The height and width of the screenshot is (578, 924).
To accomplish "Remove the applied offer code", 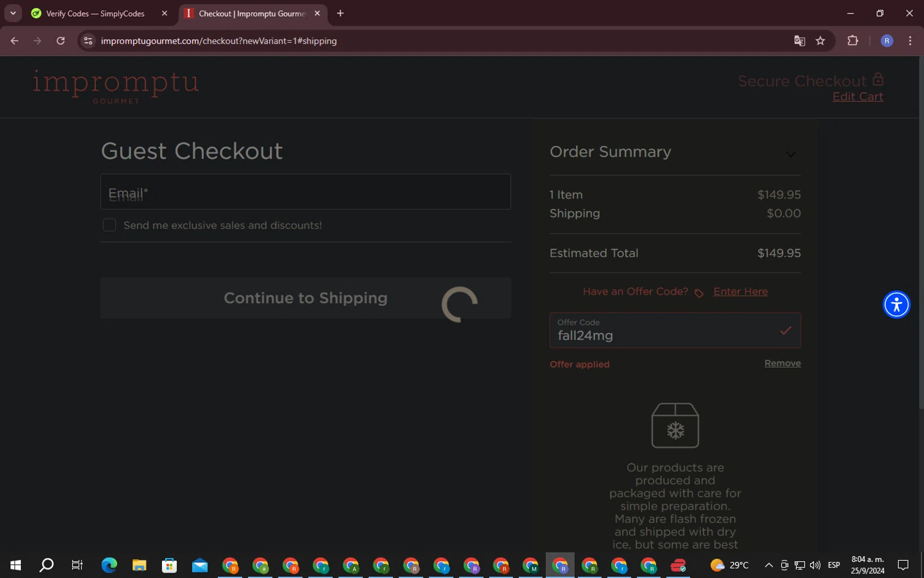I will (782, 364).
